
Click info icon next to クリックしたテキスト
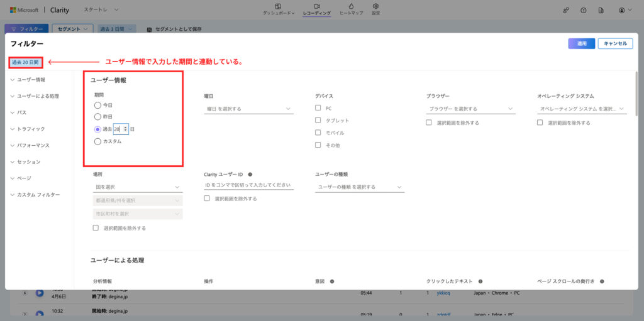480,281
